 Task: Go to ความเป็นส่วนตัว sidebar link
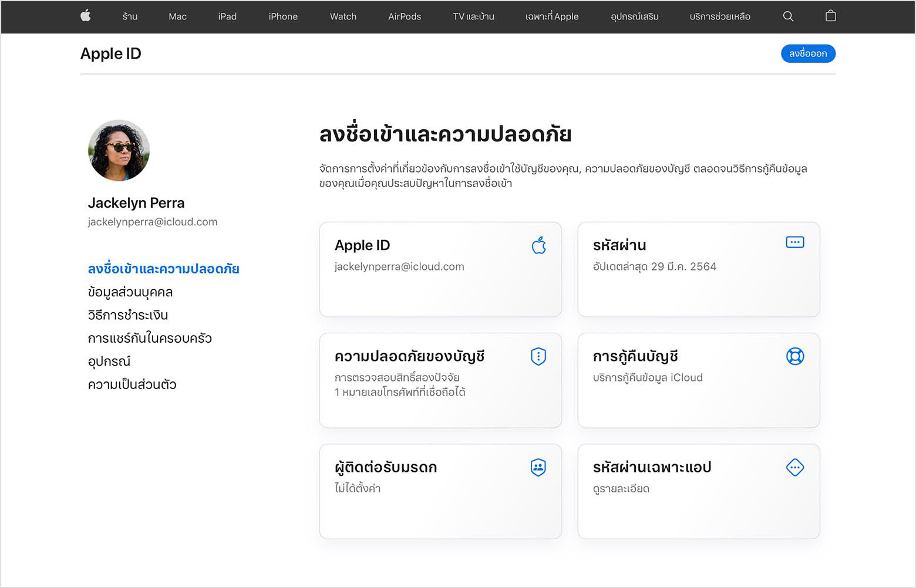(x=132, y=385)
